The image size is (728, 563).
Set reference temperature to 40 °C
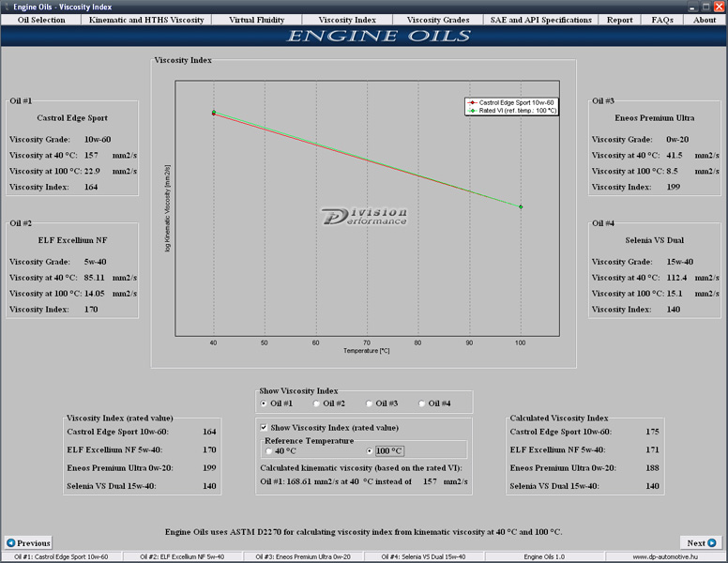(x=268, y=450)
